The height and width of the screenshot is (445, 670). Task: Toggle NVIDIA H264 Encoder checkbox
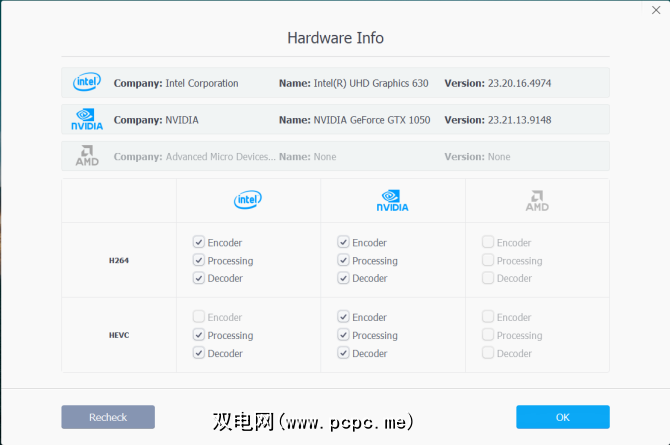pos(343,242)
